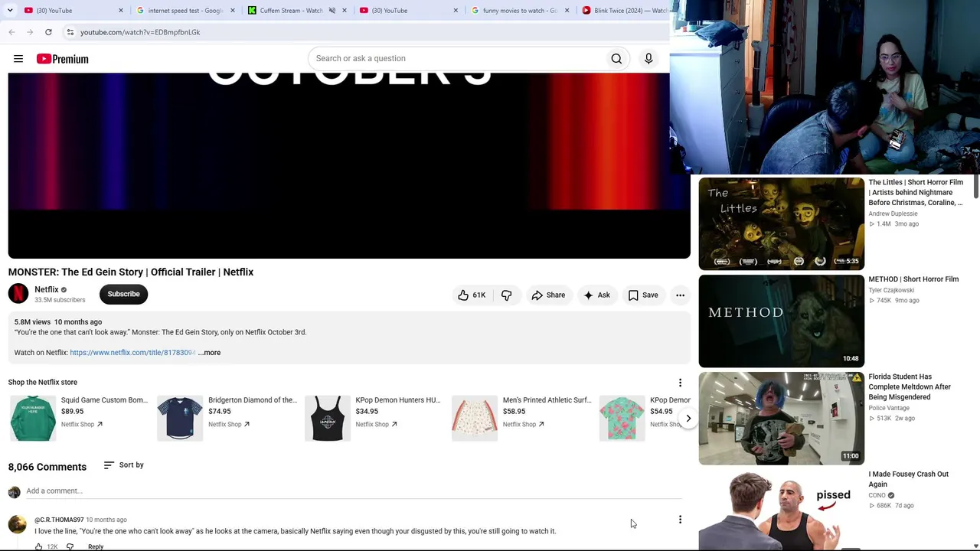Open the Netflix channel avatar
980x551 pixels.
(18, 294)
